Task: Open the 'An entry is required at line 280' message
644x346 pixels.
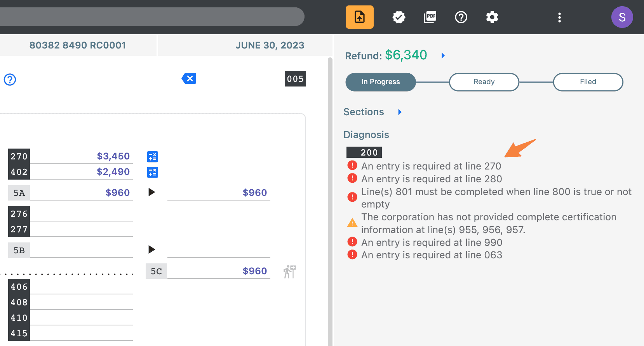Action: pos(432,179)
